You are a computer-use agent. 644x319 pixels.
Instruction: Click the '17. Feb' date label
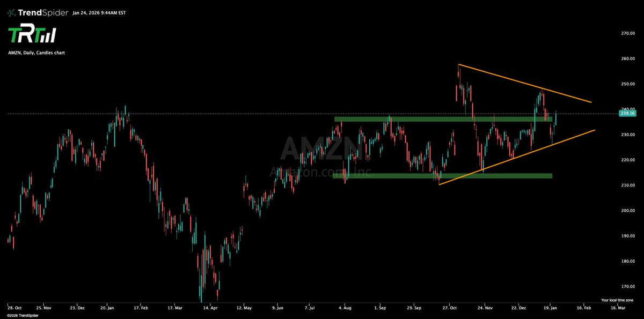point(141,308)
